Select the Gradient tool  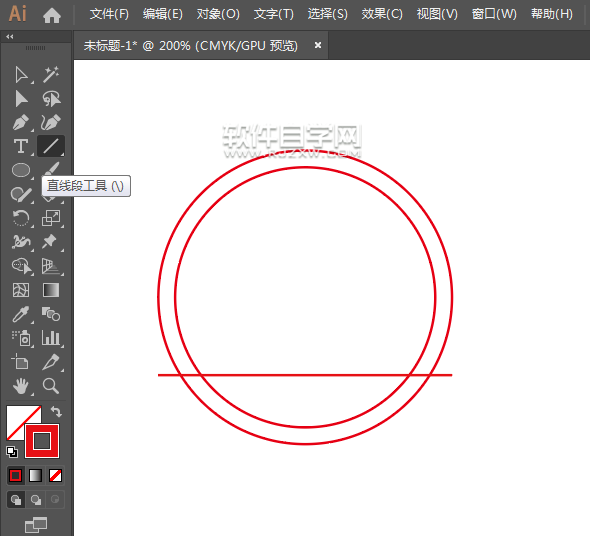point(51,290)
